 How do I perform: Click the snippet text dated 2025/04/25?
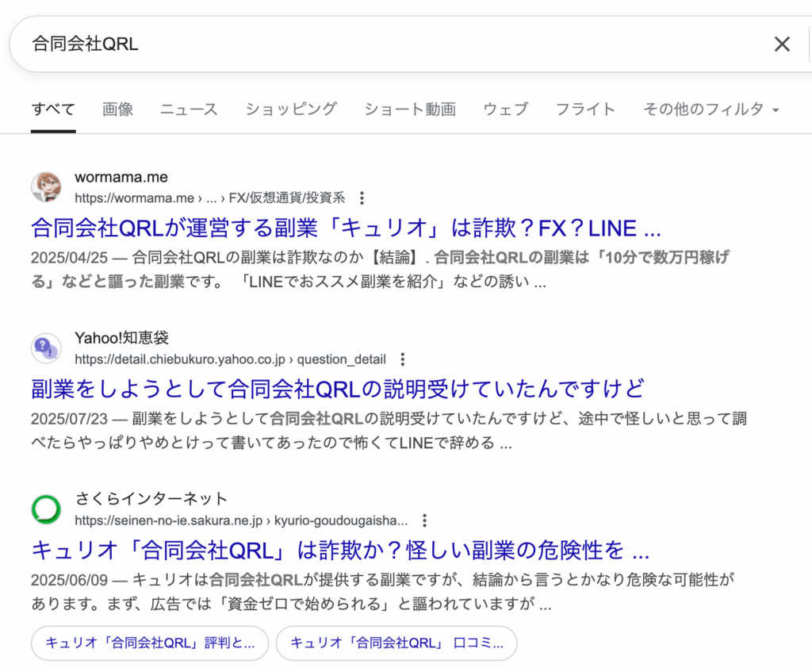380,270
